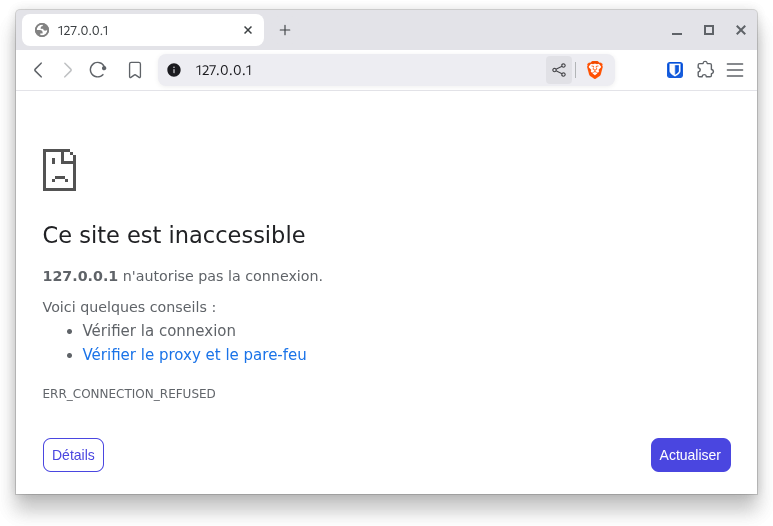773x526 pixels.
Task: Minimize the browser window
Action: click(x=677, y=31)
